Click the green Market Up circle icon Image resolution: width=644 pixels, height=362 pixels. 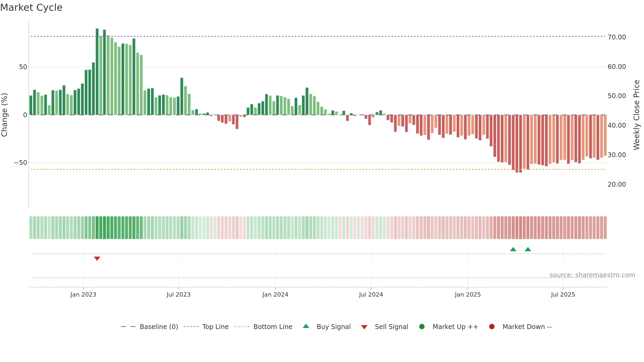click(422, 327)
